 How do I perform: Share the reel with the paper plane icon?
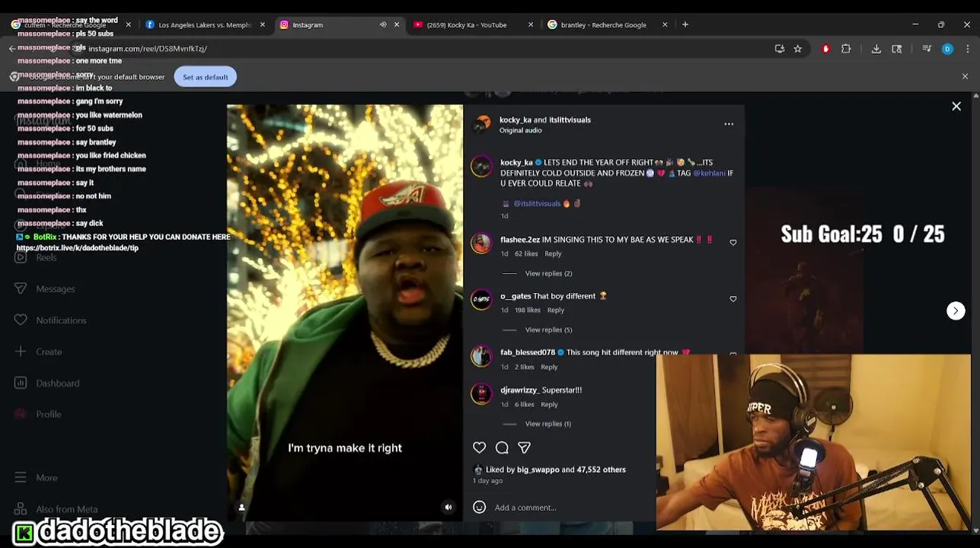524,448
